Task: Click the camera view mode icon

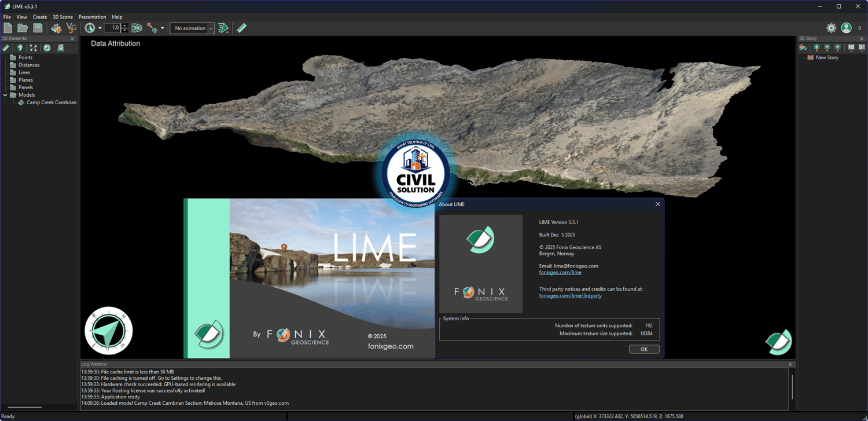Action: [90, 28]
